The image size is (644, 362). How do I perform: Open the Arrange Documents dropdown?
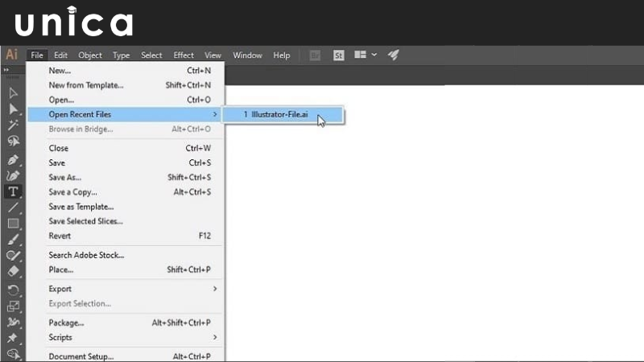click(x=365, y=56)
